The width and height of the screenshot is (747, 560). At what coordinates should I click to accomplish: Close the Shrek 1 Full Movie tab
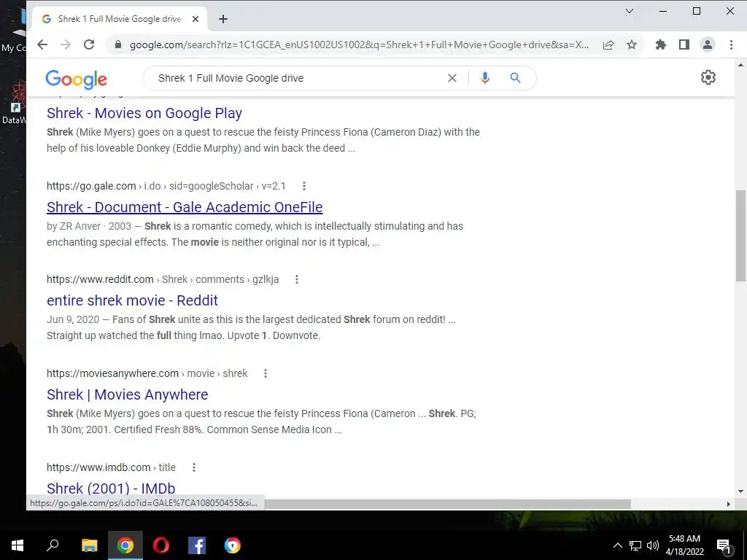[196, 19]
